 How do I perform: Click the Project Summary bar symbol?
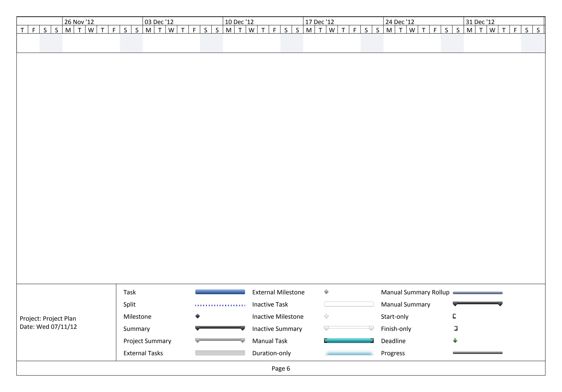(220, 340)
